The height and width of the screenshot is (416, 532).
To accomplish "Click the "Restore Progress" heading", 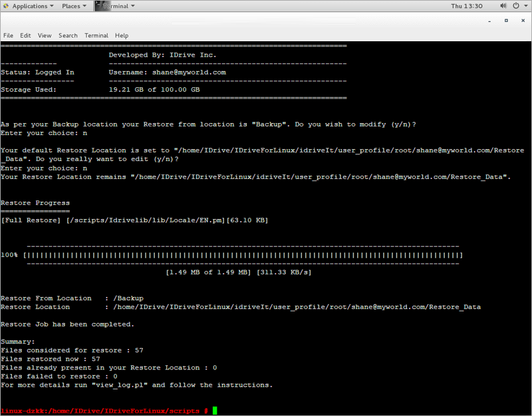I will 35,203.
